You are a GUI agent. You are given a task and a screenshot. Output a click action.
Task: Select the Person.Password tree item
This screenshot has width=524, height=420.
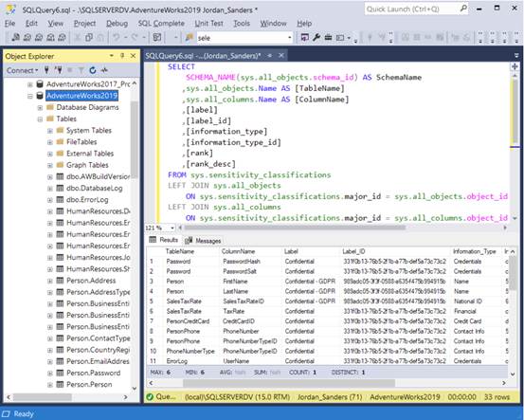coord(93,373)
